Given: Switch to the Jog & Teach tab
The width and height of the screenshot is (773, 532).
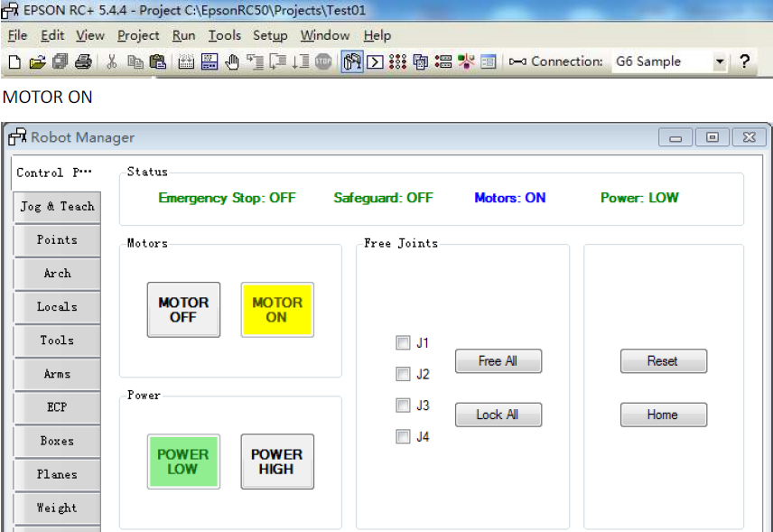Looking at the screenshot, I should click(57, 207).
